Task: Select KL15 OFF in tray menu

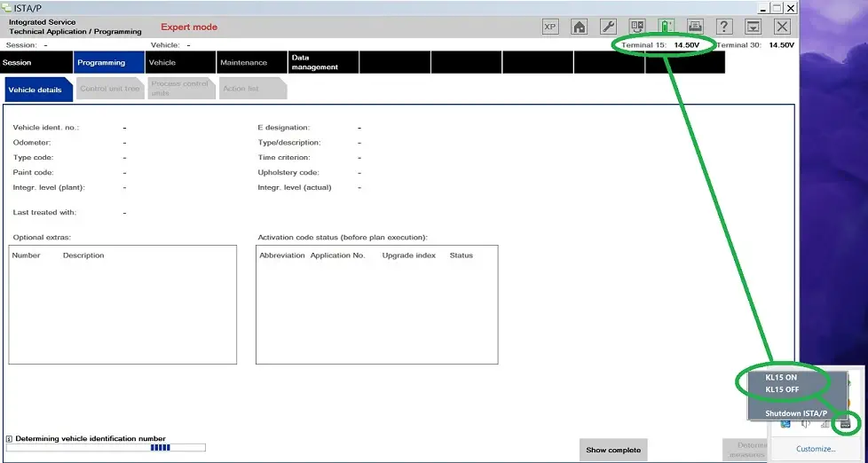Action: (781, 388)
